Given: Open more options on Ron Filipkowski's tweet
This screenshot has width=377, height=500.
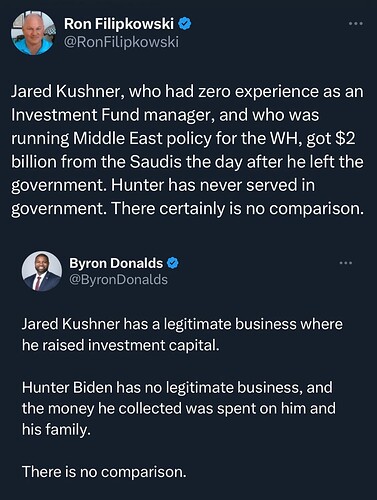Looking at the screenshot, I should [355, 24].
